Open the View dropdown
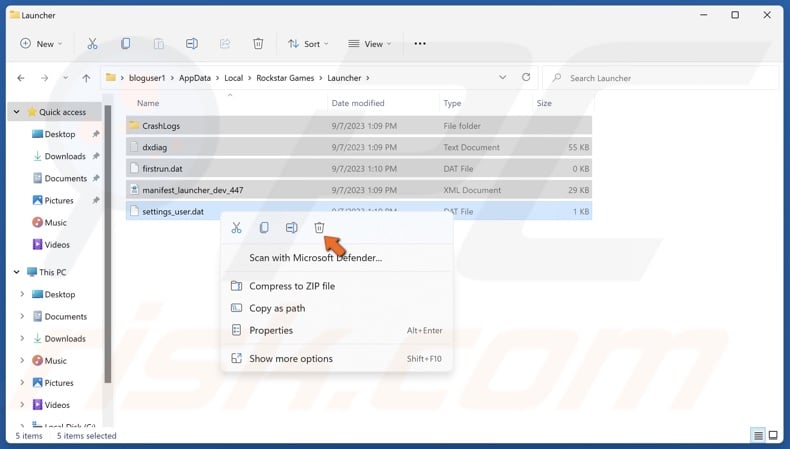 point(370,44)
